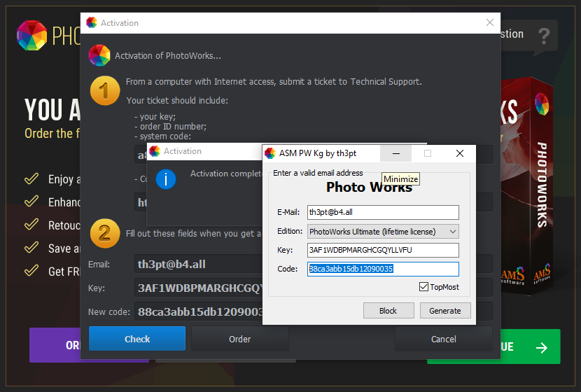The image size is (581, 392).
Task: Click the checkmark next to 'Save'
Action: point(31,247)
